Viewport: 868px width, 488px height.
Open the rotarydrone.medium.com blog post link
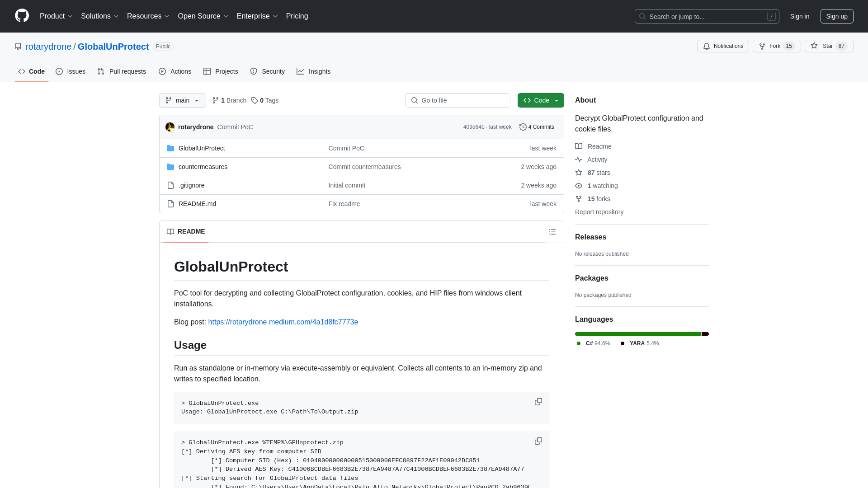point(283,322)
